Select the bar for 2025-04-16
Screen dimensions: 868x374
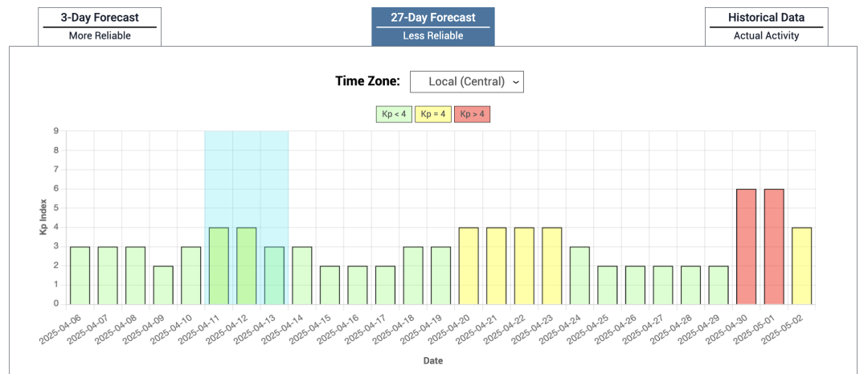(358, 285)
